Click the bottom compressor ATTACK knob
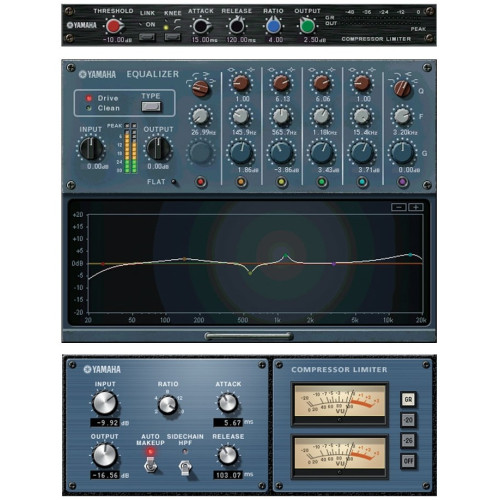 click(x=228, y=403)
